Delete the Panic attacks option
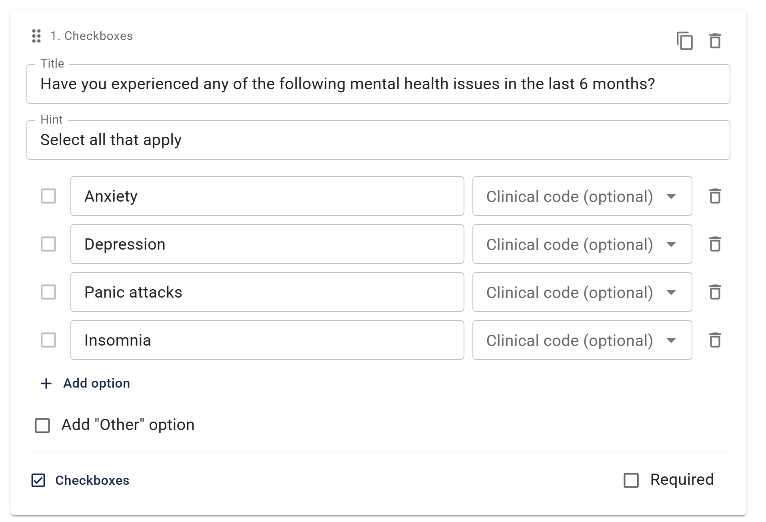The image size is (766, 522). 715,292
